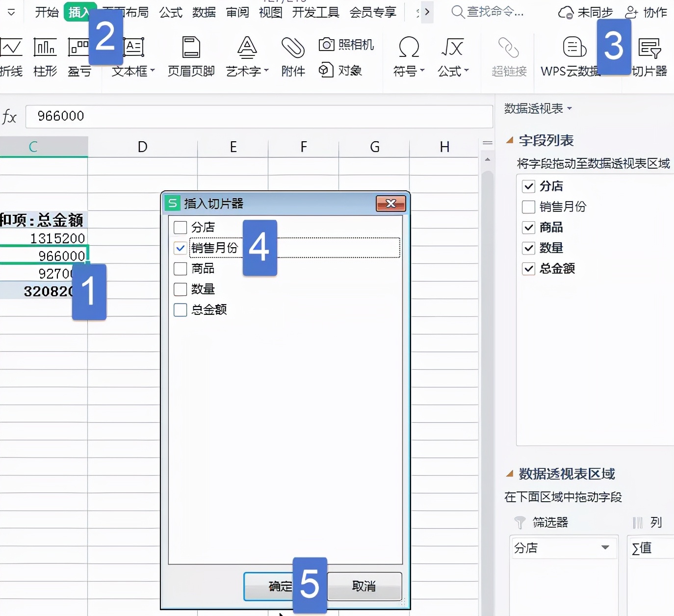Switch to the 公式 ribbon tab
674x616 pixels.
pyautogui.click(x=171, y=12)
